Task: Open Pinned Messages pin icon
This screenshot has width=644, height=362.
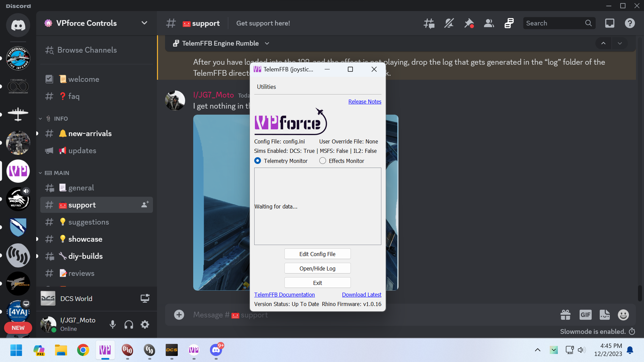Action: 469,23
